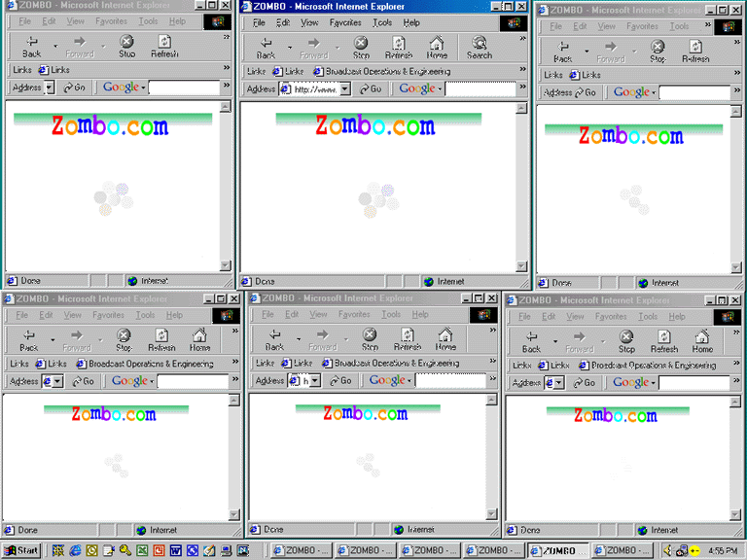Open Broadcast Operations & Engineering link in bottom-left window

tap(145, 364)
